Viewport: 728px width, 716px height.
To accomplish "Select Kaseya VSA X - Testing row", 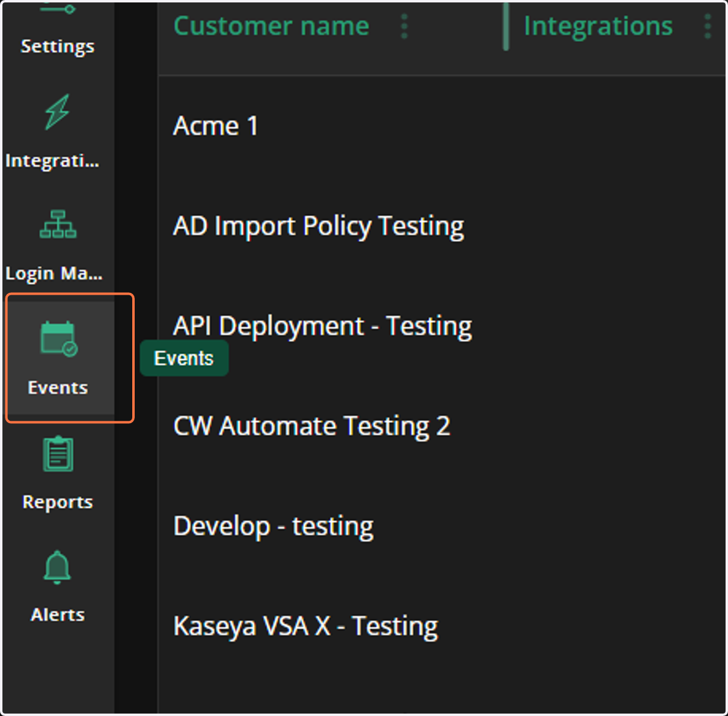I will click(x=442, y=626).
